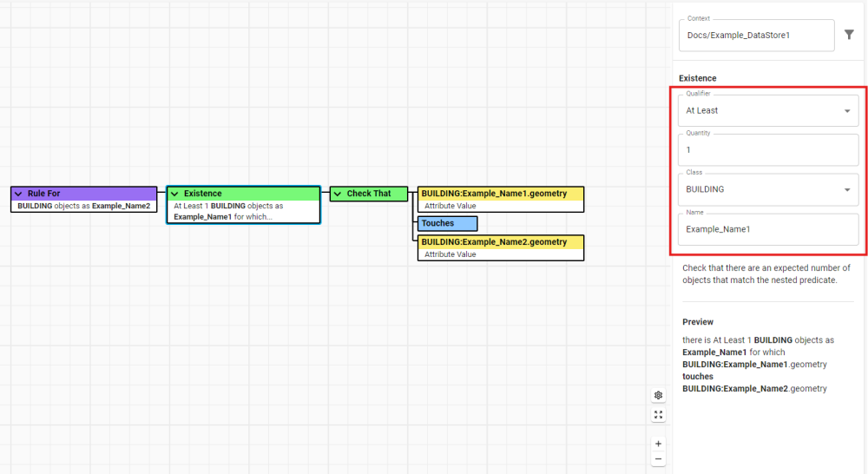
Task: Click Attribute Value under Example_Name2 geometry
Action: click(x=450, y=254)
